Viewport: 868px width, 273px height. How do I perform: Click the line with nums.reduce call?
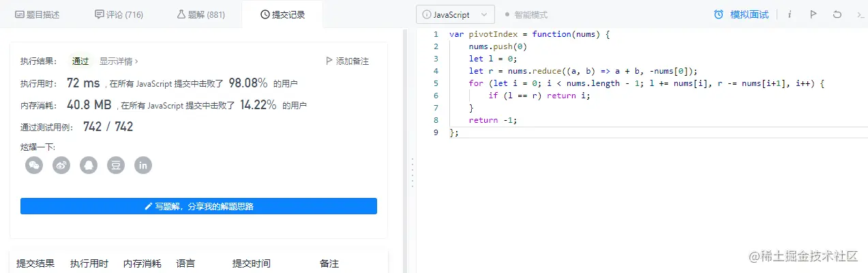584,70
